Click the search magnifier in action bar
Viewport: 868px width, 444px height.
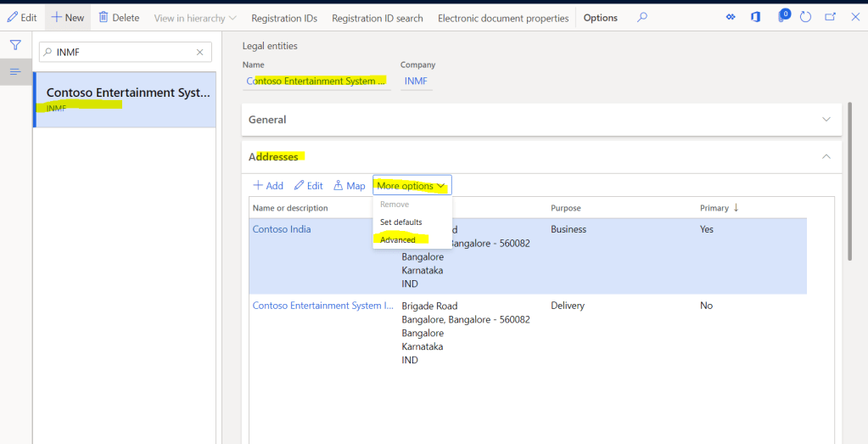[642, 17]
